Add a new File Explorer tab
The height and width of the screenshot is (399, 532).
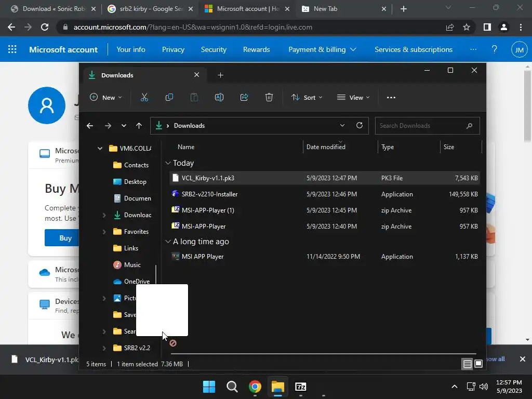pyautogui.click(x=220, y=75)
